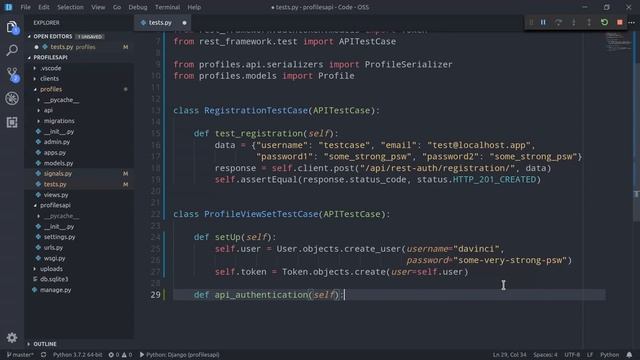Open the notifications bell in status bar
This screenshot has width=640, height=360.
point(629,355)
